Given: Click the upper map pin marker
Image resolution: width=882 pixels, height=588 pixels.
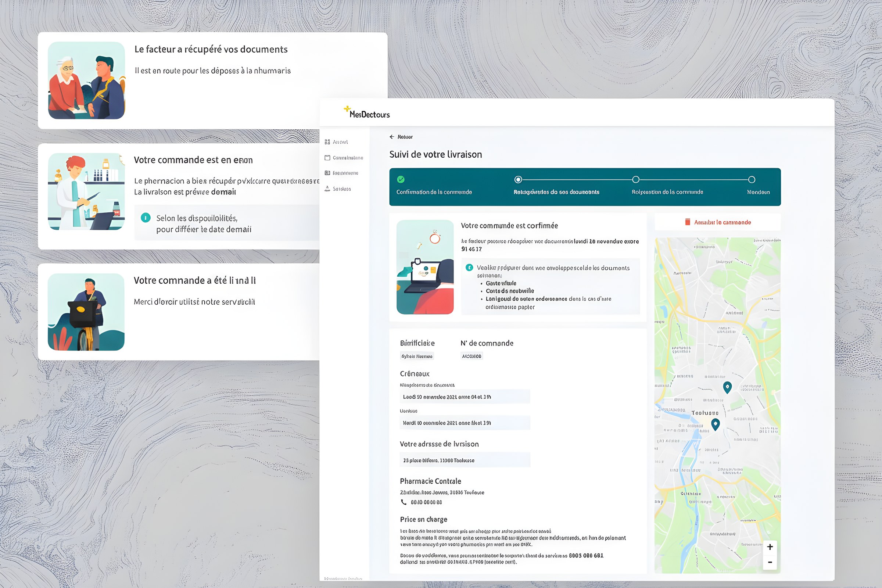Looking at the screenshot, I should tap(727, 387).
